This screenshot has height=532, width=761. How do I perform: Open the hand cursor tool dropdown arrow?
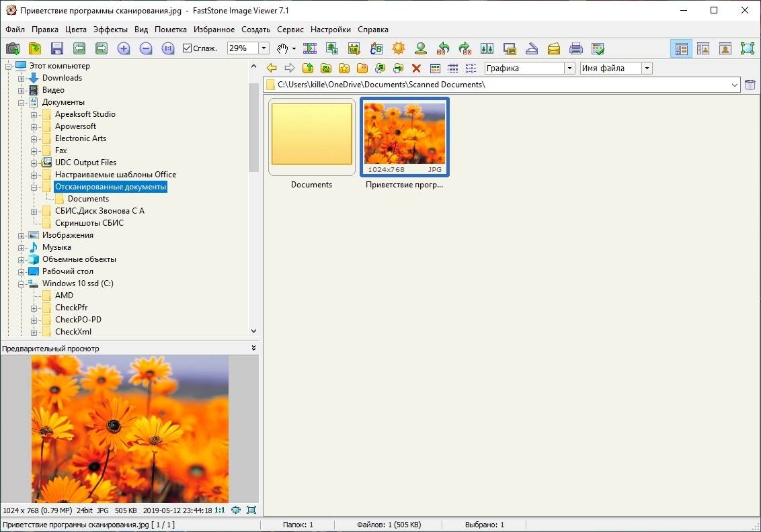coord(294,48)
